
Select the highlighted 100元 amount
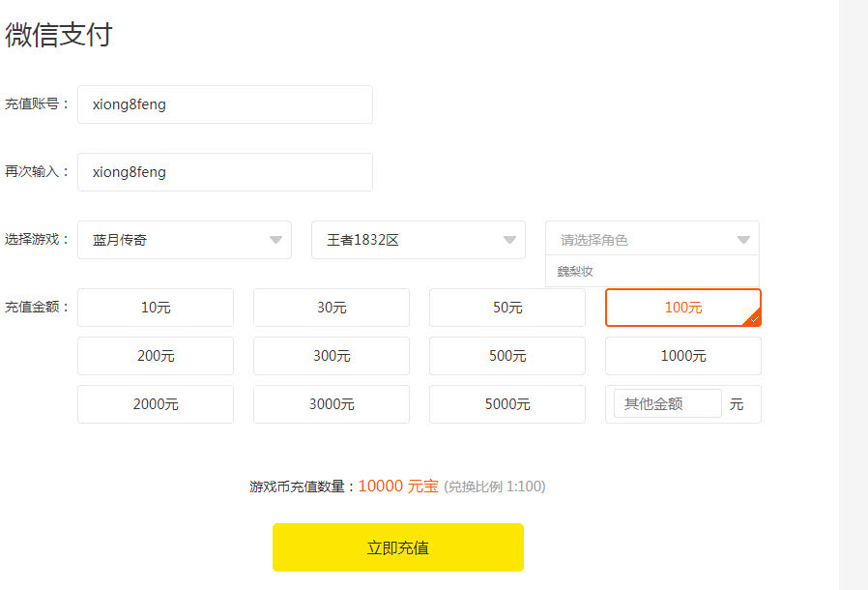click(682, 308)
